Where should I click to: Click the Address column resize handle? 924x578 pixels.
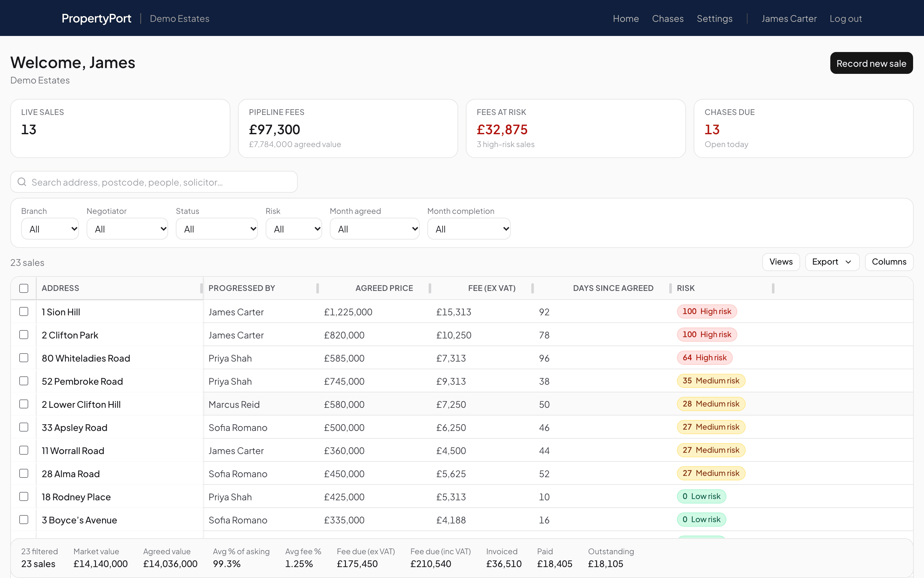pos(201,288)
